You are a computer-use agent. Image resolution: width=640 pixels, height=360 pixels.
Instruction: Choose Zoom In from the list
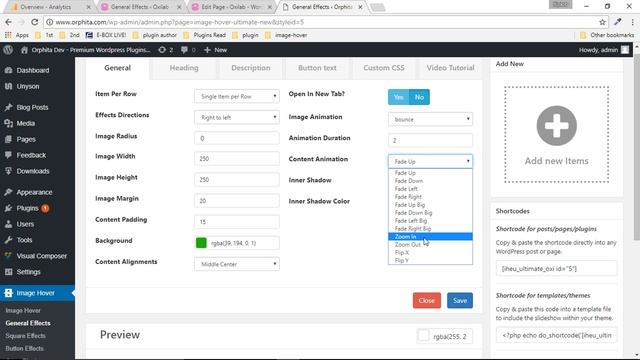click(430, 237)
